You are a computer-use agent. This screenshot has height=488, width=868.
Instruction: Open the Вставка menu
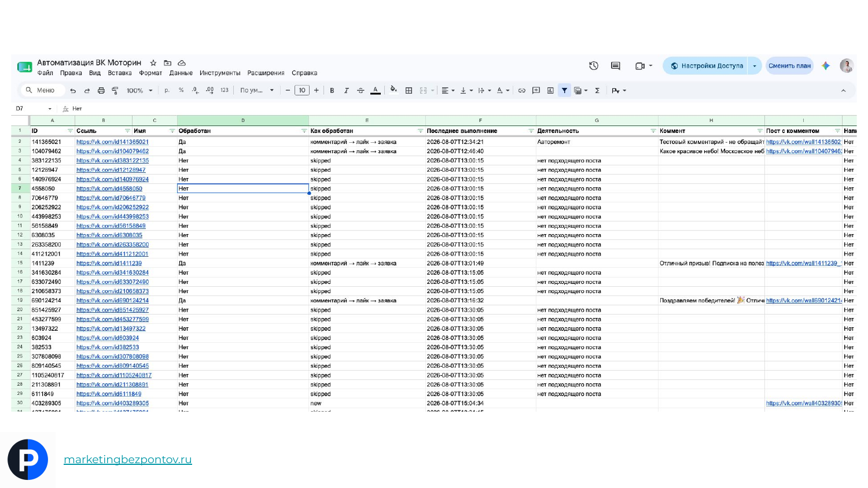coord(120,73)
